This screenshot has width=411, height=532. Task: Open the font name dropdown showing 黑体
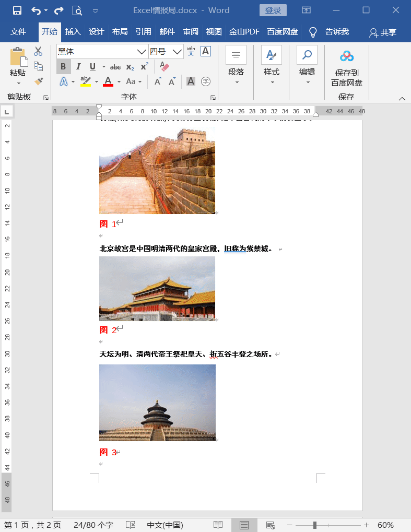pos(141,52)
